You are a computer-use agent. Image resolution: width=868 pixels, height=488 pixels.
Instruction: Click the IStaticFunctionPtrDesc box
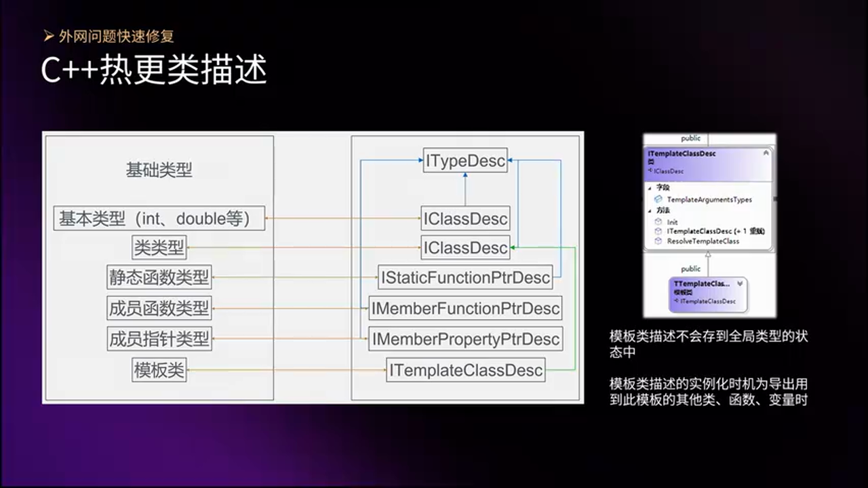[465, 277]
